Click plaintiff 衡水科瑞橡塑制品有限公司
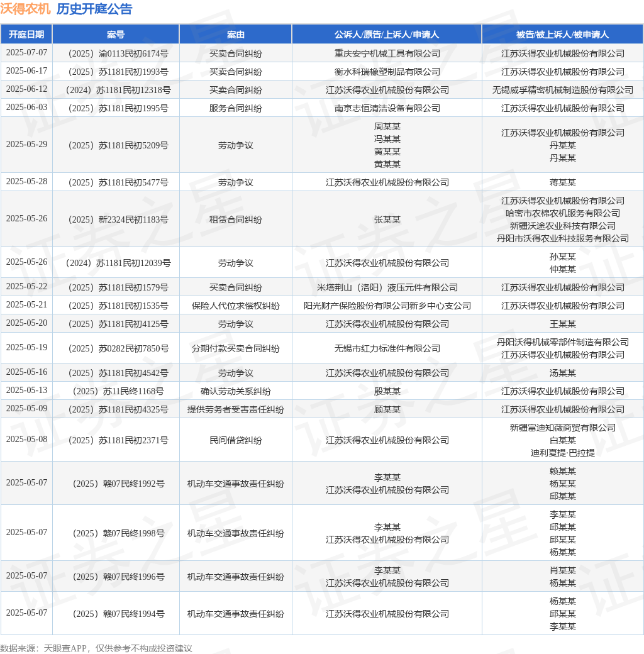Screen dimensions: 644x654 coord(387,72)
